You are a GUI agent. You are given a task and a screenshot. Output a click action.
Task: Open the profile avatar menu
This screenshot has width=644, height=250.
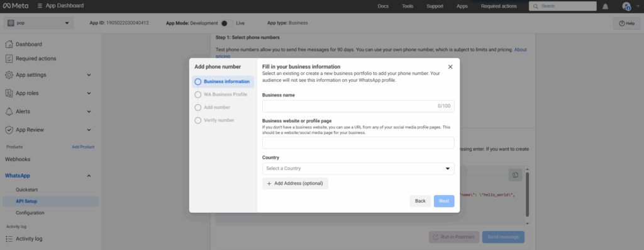pyautogui.click(x=626, y=6)
